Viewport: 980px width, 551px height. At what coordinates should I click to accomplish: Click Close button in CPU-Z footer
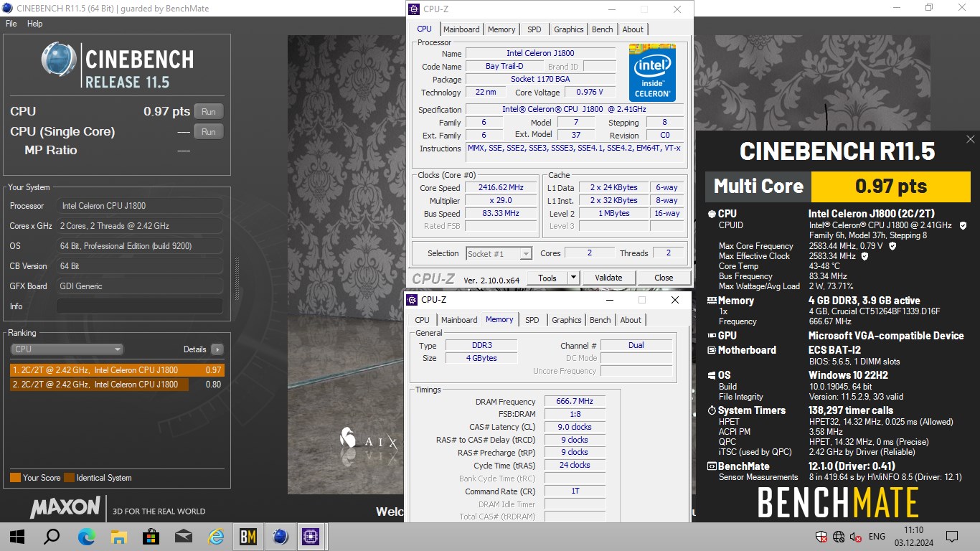(664, 278)
